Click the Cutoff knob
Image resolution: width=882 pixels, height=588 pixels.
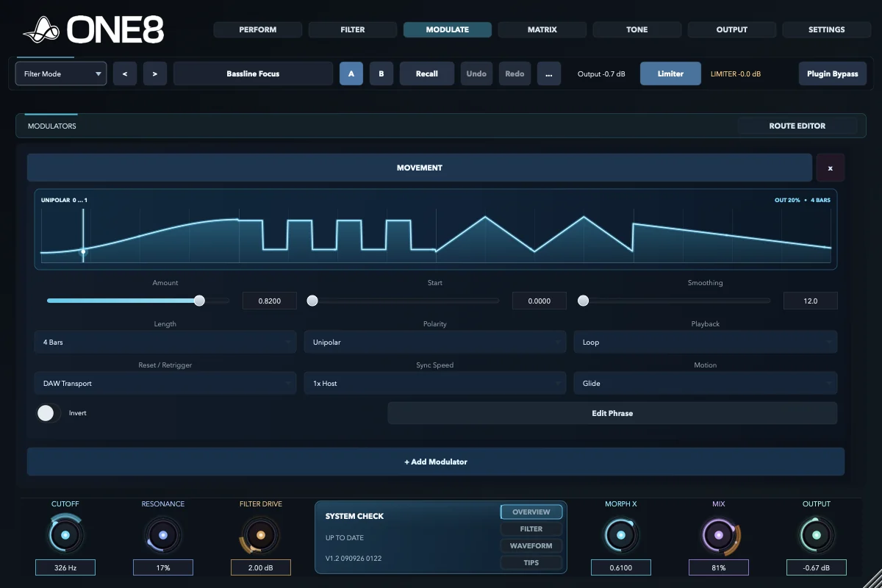click(65, 536)
